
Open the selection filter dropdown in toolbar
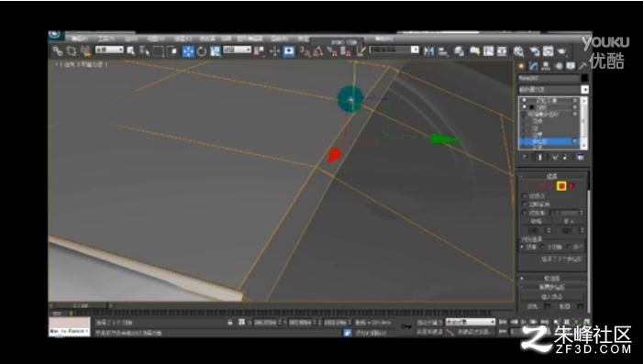[109, 50]
